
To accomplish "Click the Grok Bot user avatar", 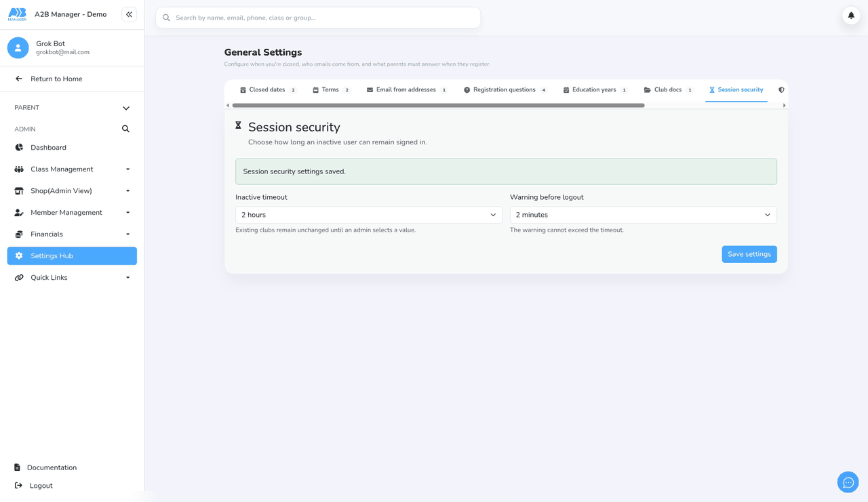I will tap(18, 47).
